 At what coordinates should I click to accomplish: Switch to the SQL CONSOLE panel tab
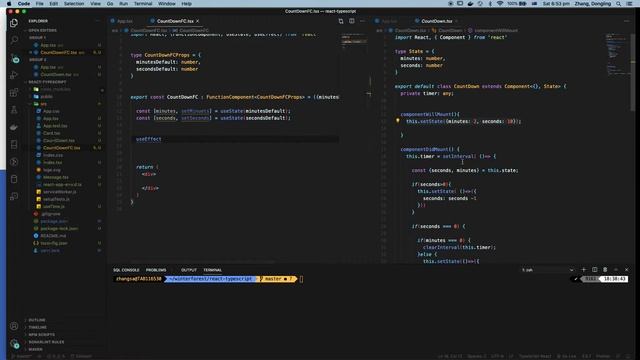(126, 270)
